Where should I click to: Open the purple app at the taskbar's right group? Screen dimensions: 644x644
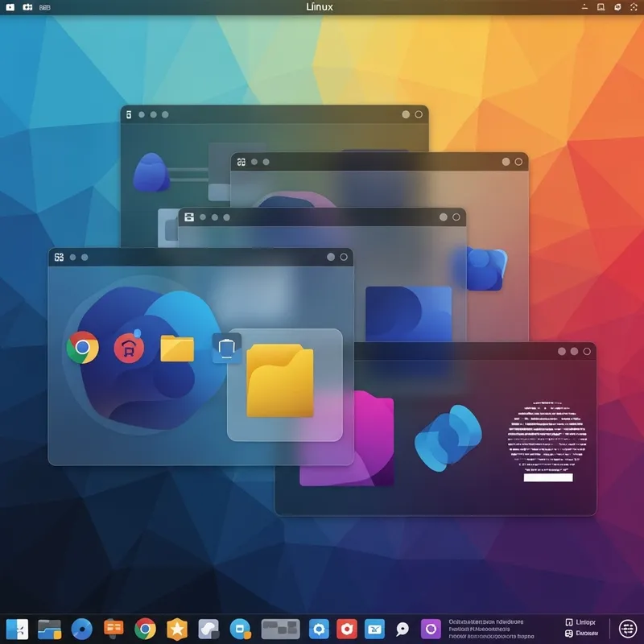click(x=431, y=629)
